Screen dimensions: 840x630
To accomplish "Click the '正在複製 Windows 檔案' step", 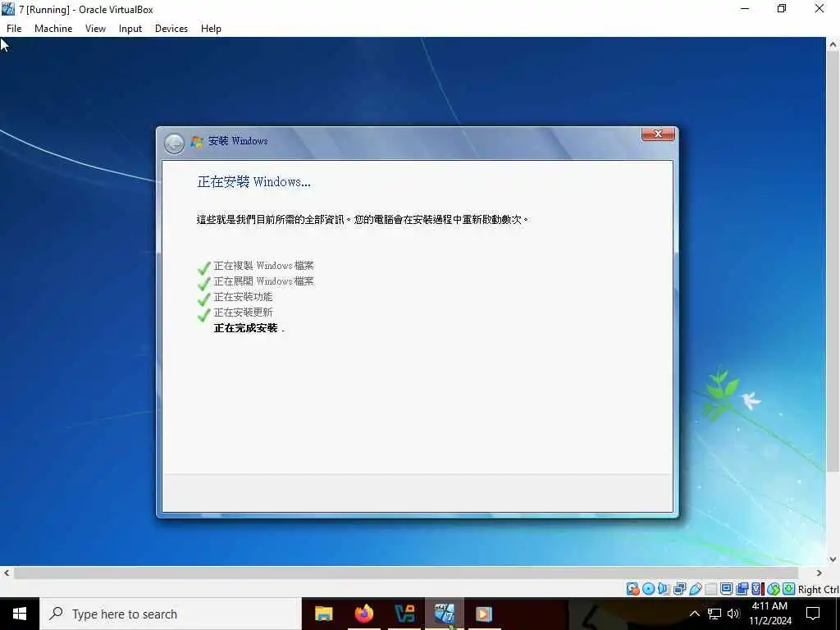I will point(263,266).
